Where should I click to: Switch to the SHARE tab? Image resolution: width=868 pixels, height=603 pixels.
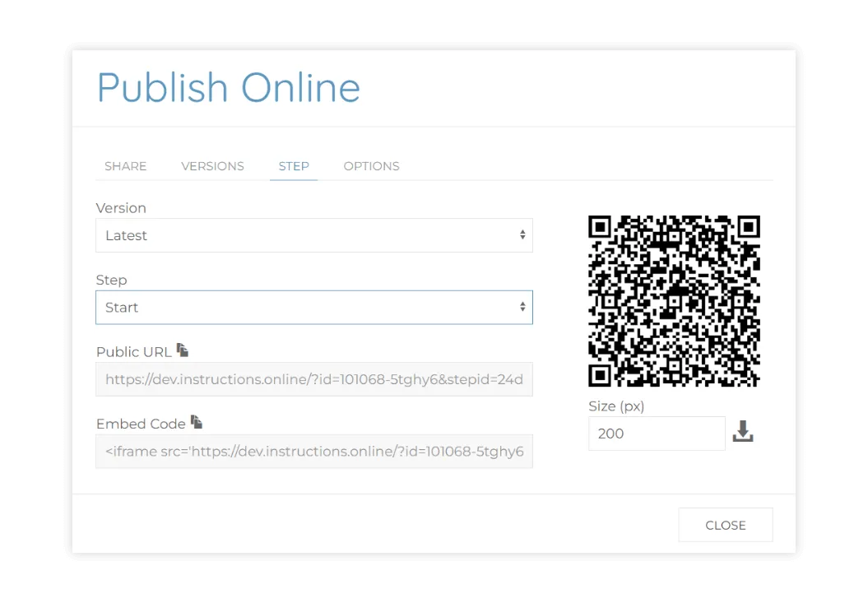tap(126, 166)
